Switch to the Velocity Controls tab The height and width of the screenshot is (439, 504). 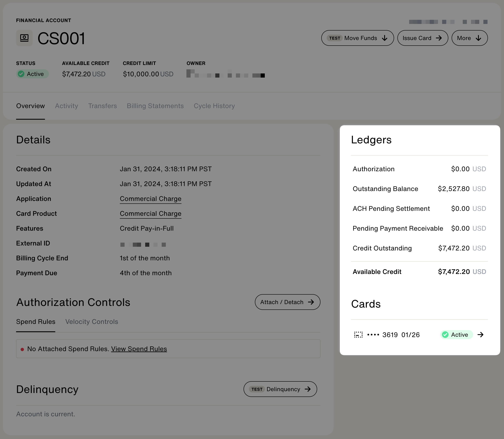[92, 322]
